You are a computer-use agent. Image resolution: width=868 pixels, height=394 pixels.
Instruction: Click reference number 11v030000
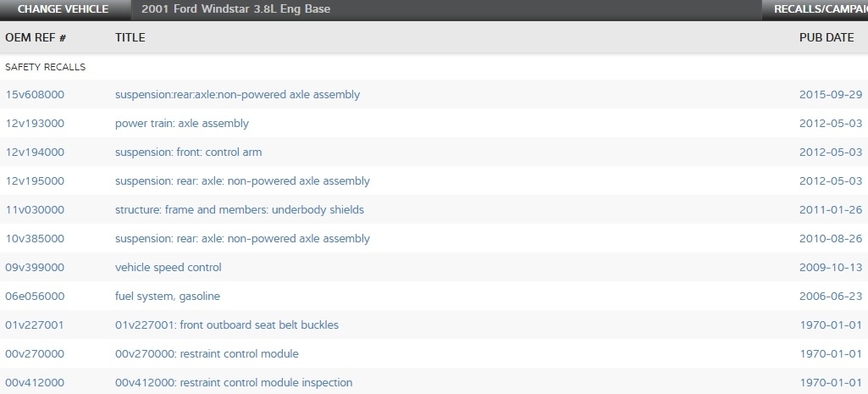pos(35,210)
